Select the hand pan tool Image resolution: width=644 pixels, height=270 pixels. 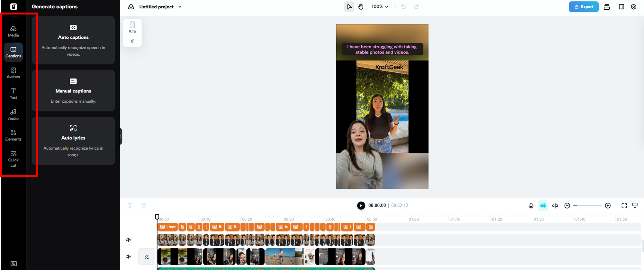(361, 7)
